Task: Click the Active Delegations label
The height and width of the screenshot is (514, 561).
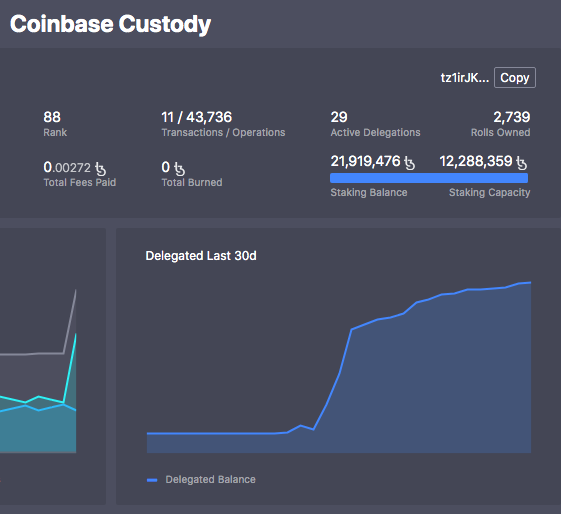Action: pos(375,132)
